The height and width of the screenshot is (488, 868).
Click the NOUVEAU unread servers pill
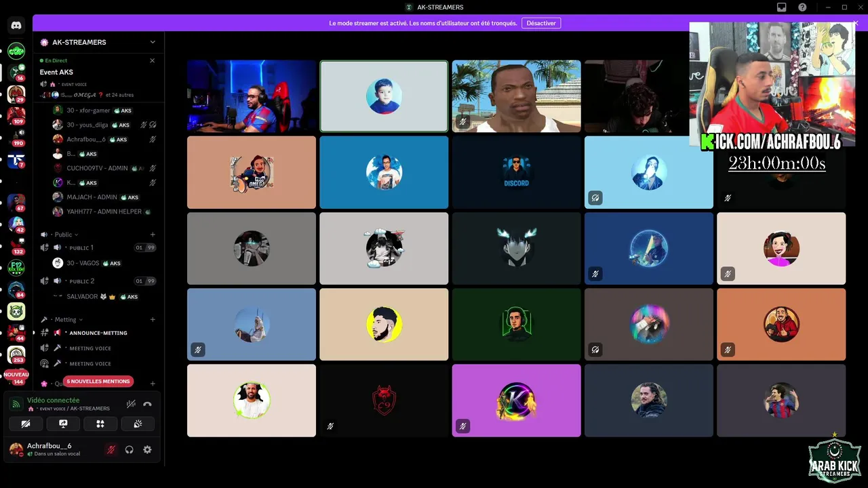click(x=16, y=374)
